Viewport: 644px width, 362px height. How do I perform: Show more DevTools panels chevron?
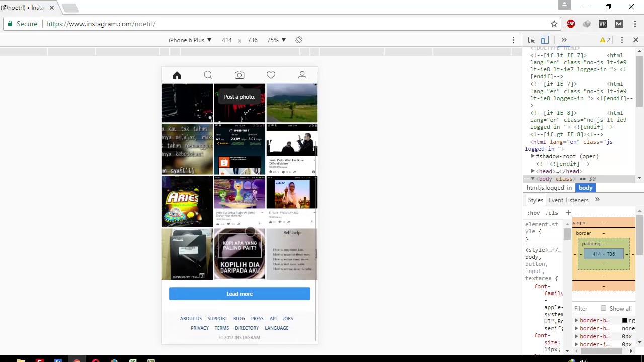coord(564,40)
